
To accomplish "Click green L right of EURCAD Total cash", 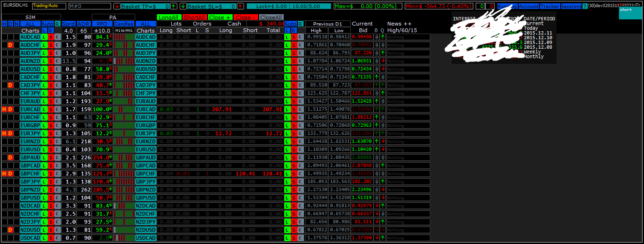I will click(287, 109).
